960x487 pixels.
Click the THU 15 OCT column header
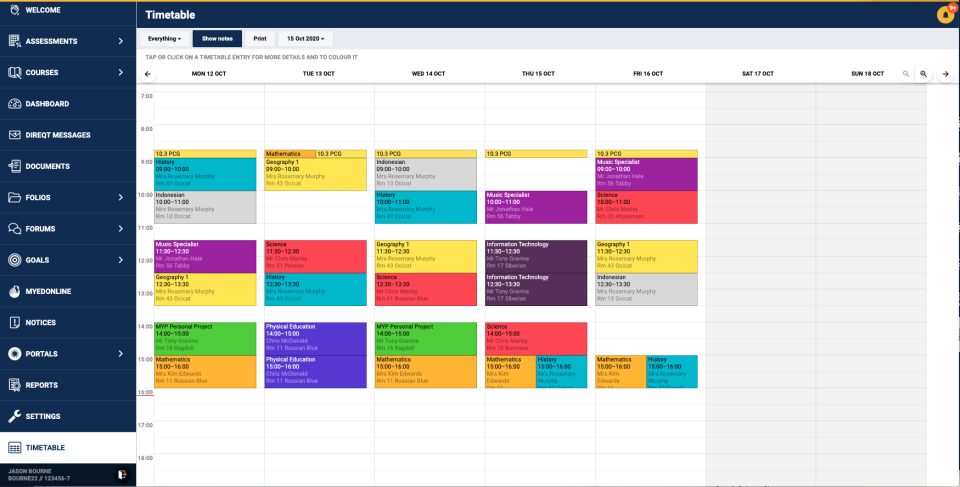pyautogui.click(x=538, y=74)
